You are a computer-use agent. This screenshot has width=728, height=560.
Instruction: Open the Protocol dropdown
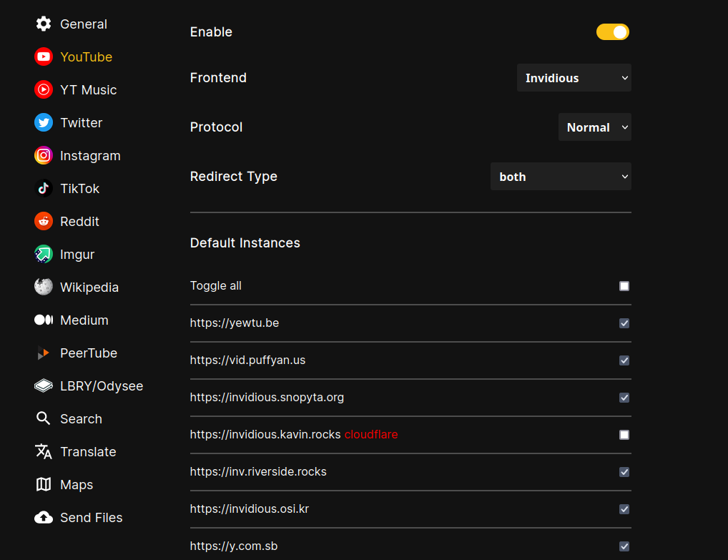pos(594,127)
